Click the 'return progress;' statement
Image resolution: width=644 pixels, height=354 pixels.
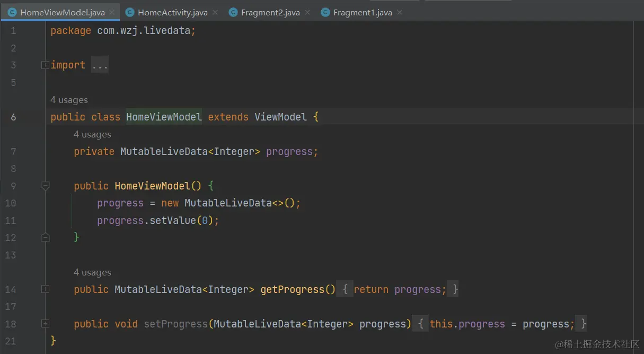pos(400,289)
